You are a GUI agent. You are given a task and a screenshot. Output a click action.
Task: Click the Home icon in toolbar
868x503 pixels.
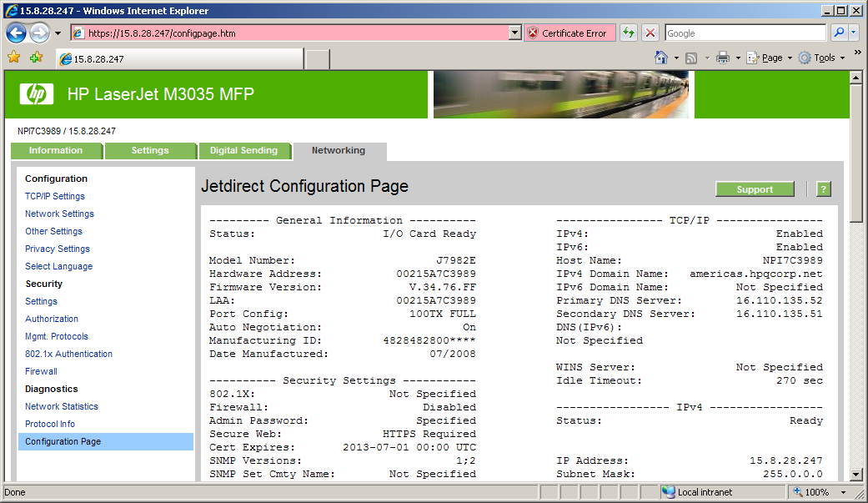click(661, 58)
